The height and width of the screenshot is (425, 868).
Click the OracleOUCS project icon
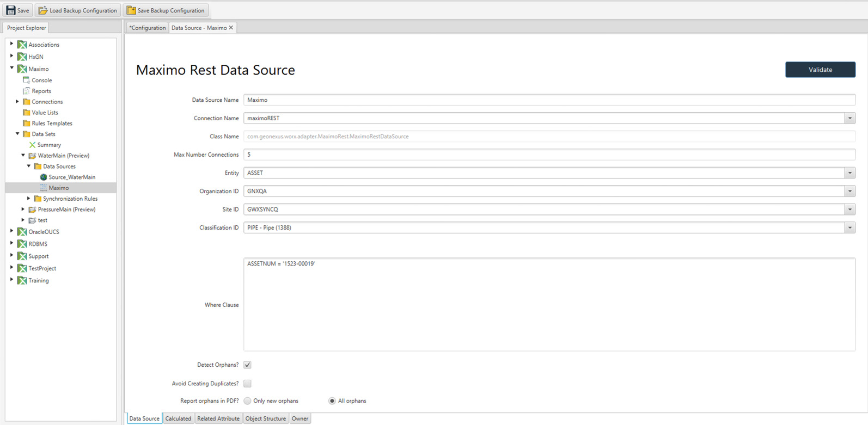point(22,232)
